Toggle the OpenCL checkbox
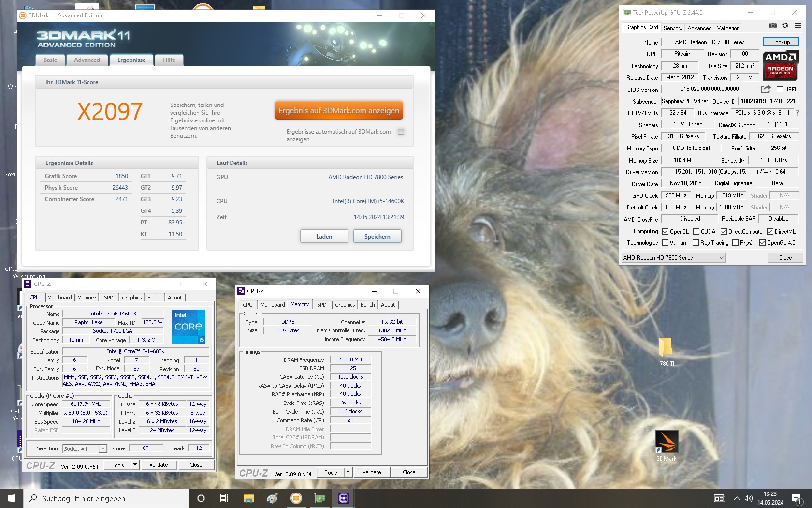This screenshot has width=812, height=508. (x=665, y=231)
